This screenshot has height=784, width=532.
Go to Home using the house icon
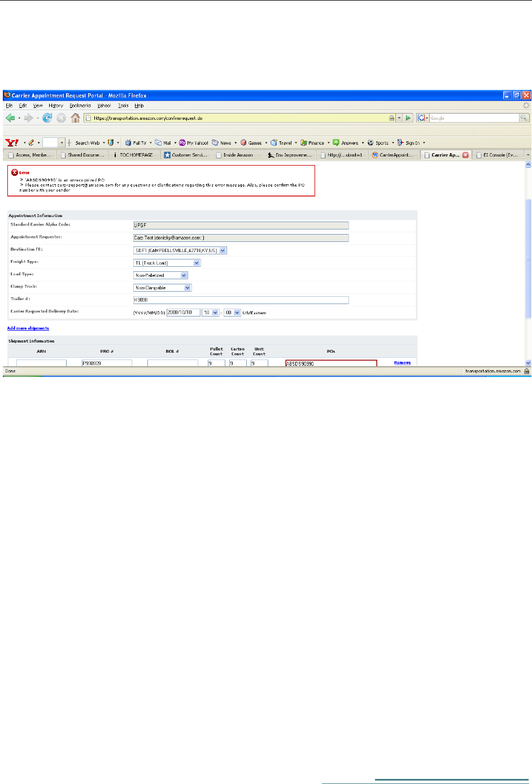tap(75, 118)
